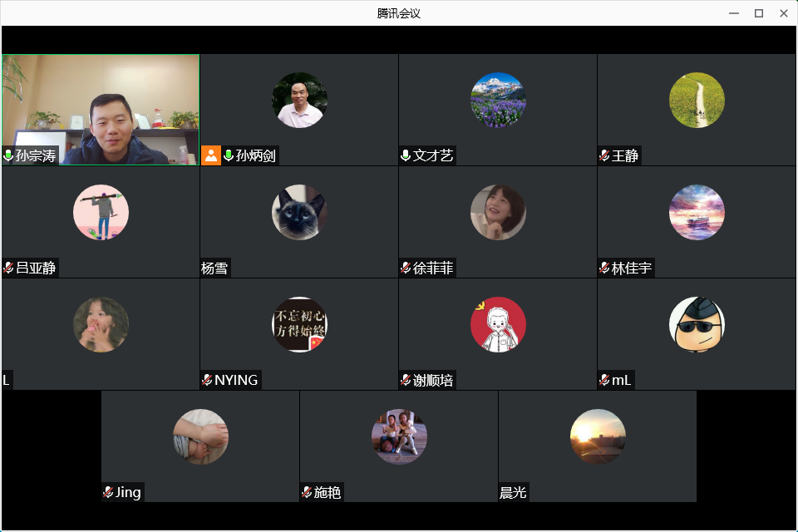Screen dimensions: 798x532
Task: Maximize the 腾讯会议 window
Action: pyautogui.click(x=758, y=13)
